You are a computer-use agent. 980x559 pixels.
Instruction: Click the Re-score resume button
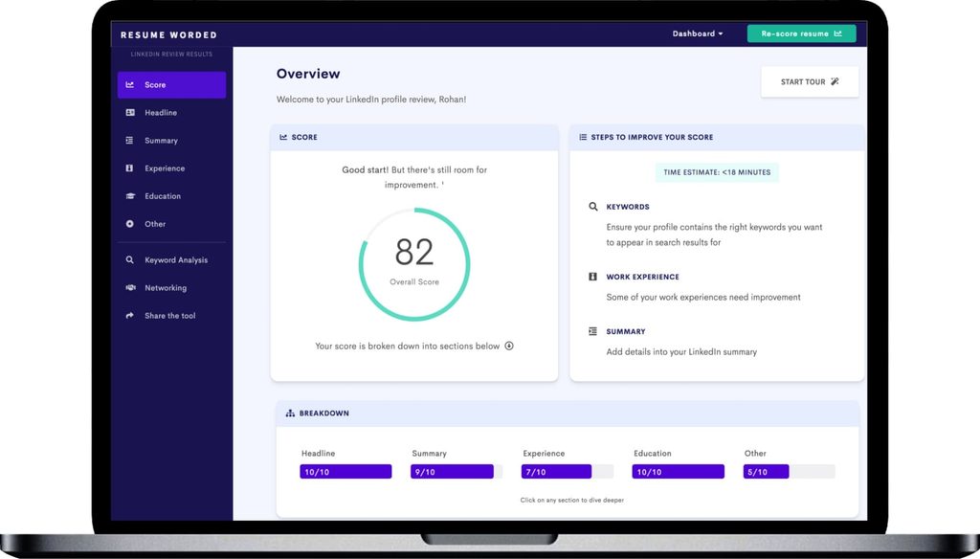click(x=801, y=34)
